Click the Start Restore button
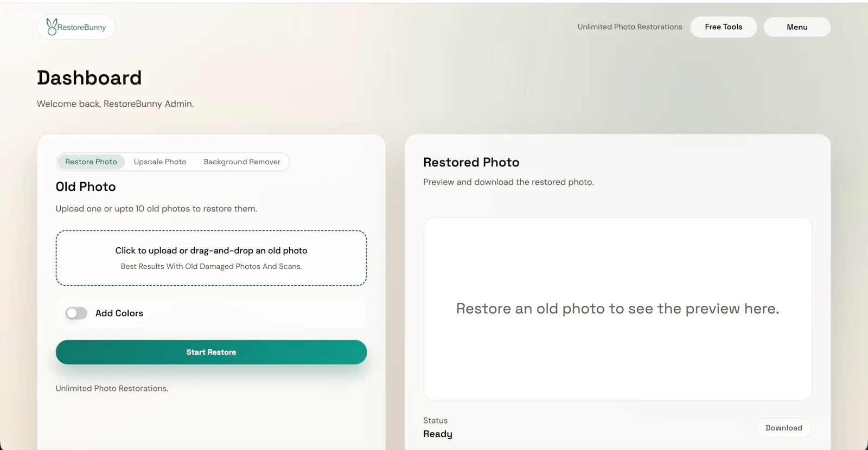Viewport: 868px width, 450px height. (x=211, y=352)
